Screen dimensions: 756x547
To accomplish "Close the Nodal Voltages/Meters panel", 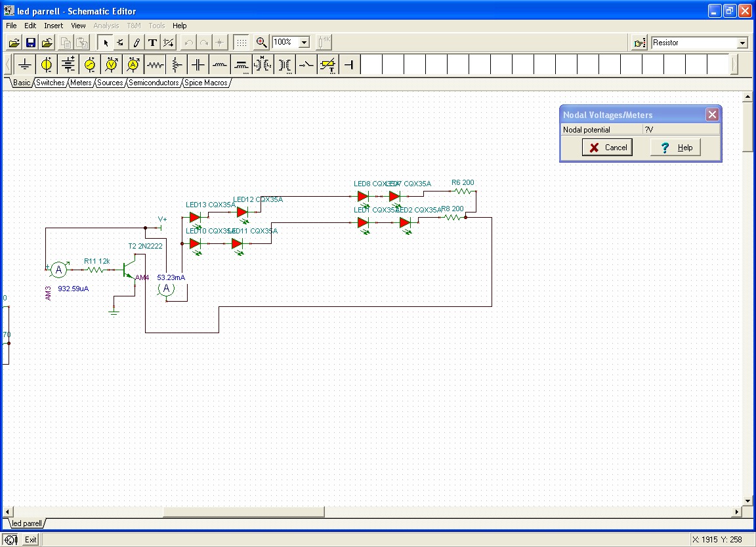I will tap(712, 114).
